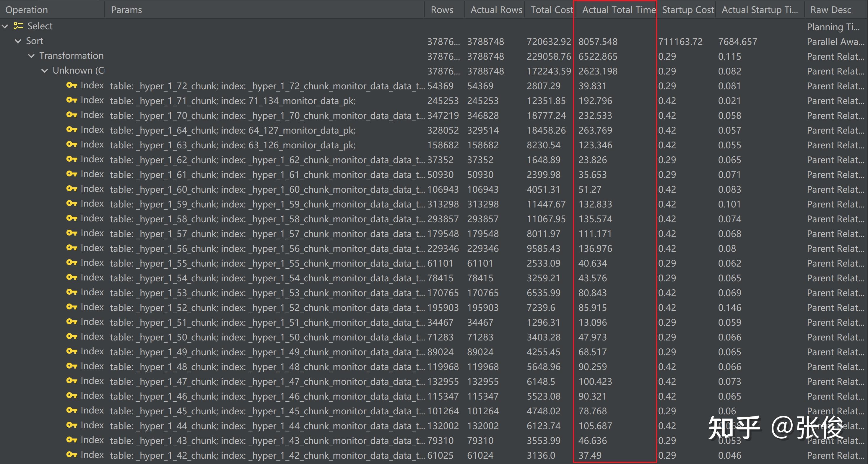Click the Params column header
The height and width of the screenshot is (464, 868).
click(126, 10)
